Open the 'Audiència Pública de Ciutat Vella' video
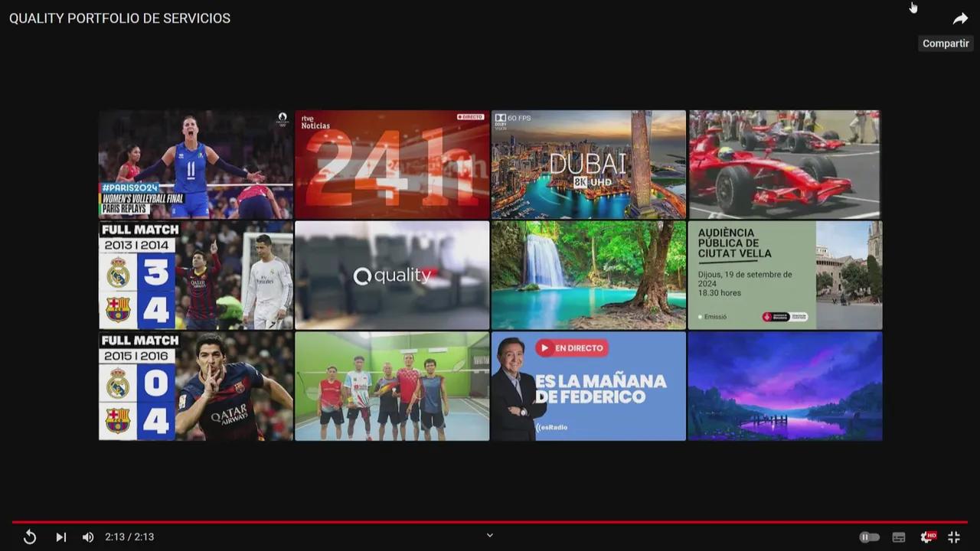Image resolution: width=980 pixels, height=551 pixels. [785, 275]
